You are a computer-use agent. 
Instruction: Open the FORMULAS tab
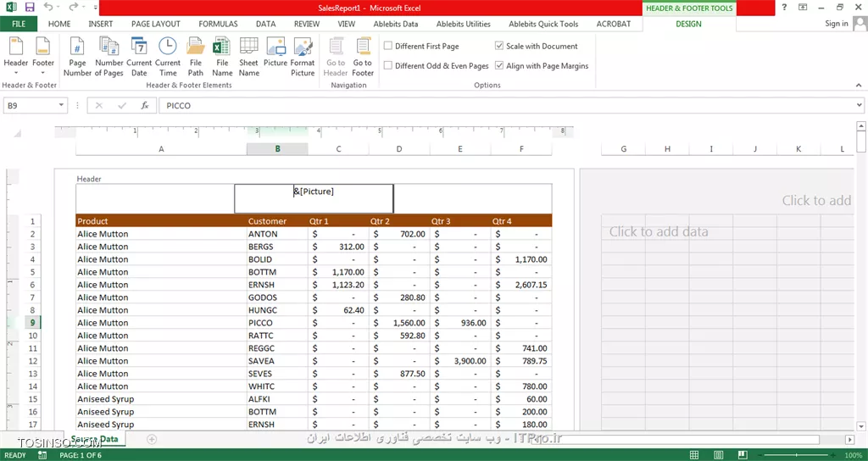pyautogui.click(x=218, y=24)
